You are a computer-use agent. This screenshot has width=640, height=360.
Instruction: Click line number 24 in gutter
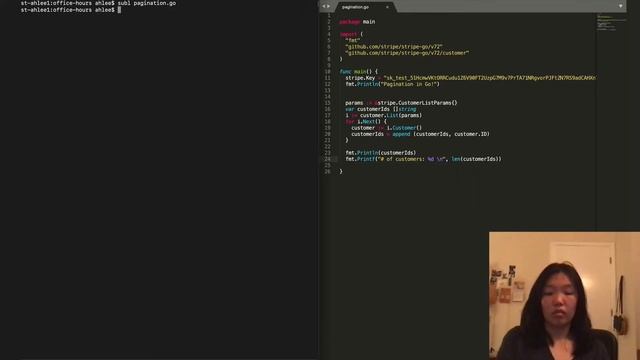[x=327, y=159]
